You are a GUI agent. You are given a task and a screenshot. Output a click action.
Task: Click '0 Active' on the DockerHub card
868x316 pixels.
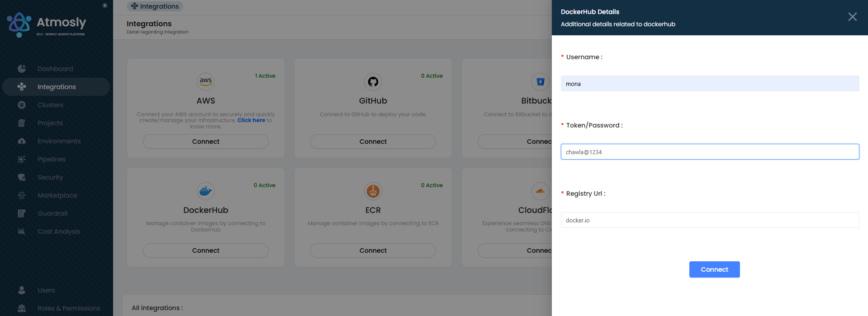point(265,185)
